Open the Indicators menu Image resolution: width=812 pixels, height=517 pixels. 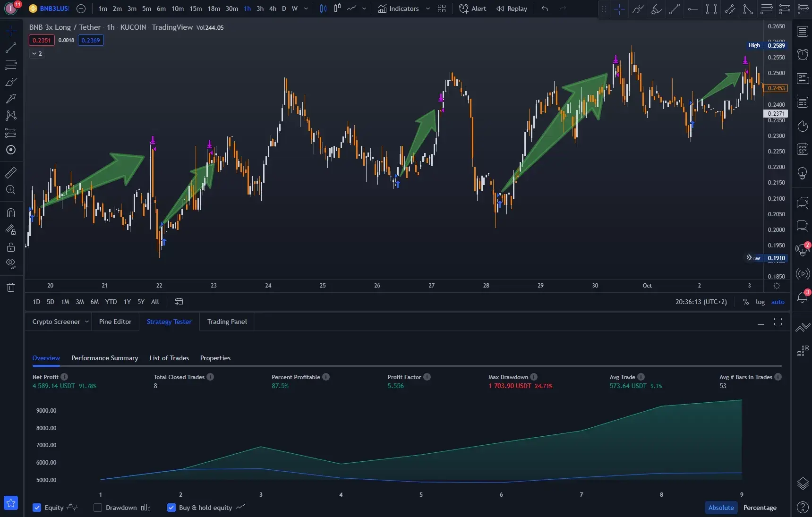tap(398, 8)
